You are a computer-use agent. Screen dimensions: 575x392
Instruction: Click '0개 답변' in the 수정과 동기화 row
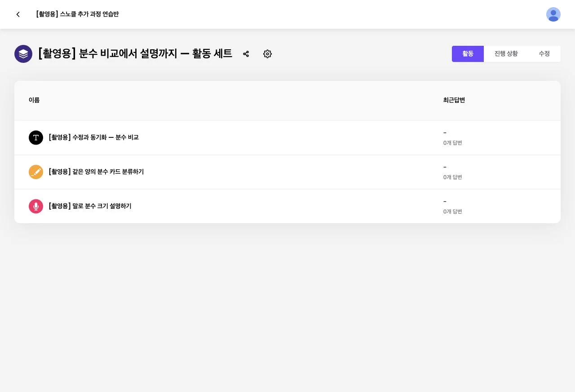(x=453, y=143)
